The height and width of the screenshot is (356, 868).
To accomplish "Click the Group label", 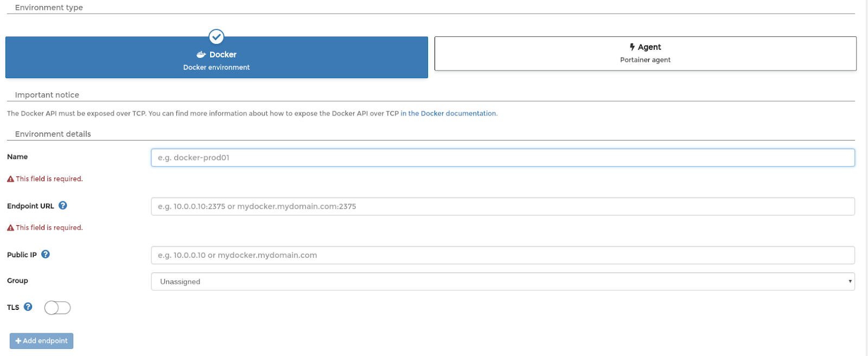I will [x=17, y=281].
